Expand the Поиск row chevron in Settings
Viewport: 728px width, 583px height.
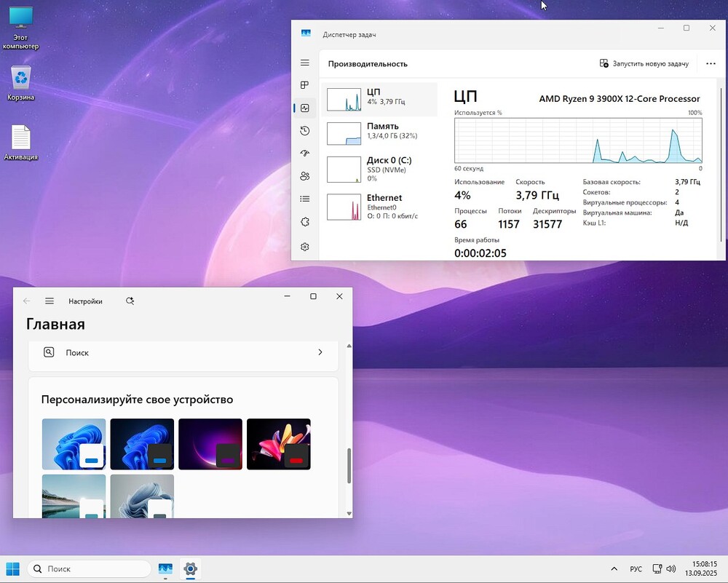click(x=320, y=352)
